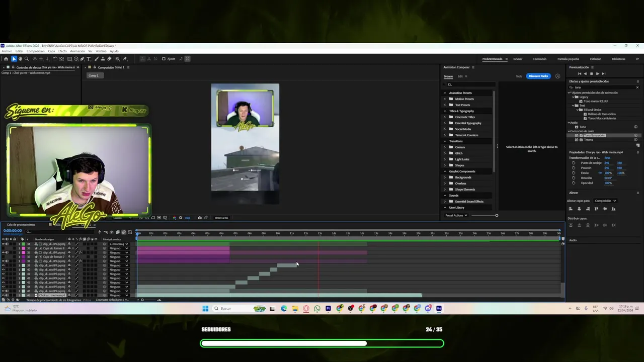Click the timeline current time 0:00:00:00
The image size is (644, 362).
(x=13, y=231)
